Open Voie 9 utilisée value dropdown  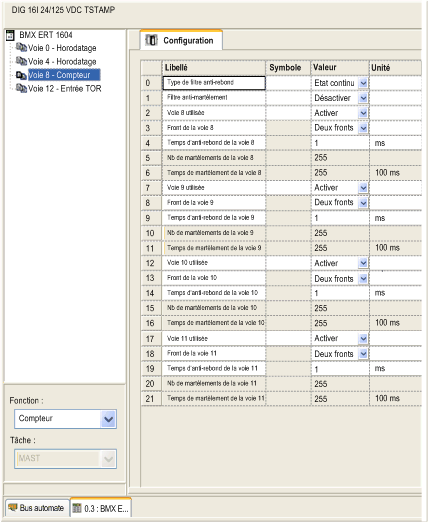coord(363,188)
